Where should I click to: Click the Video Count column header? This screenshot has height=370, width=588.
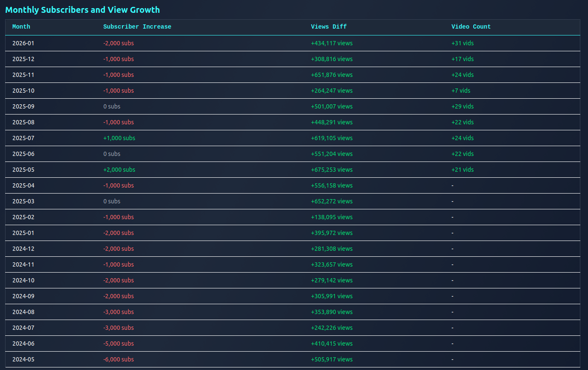[x=471, y=27]
